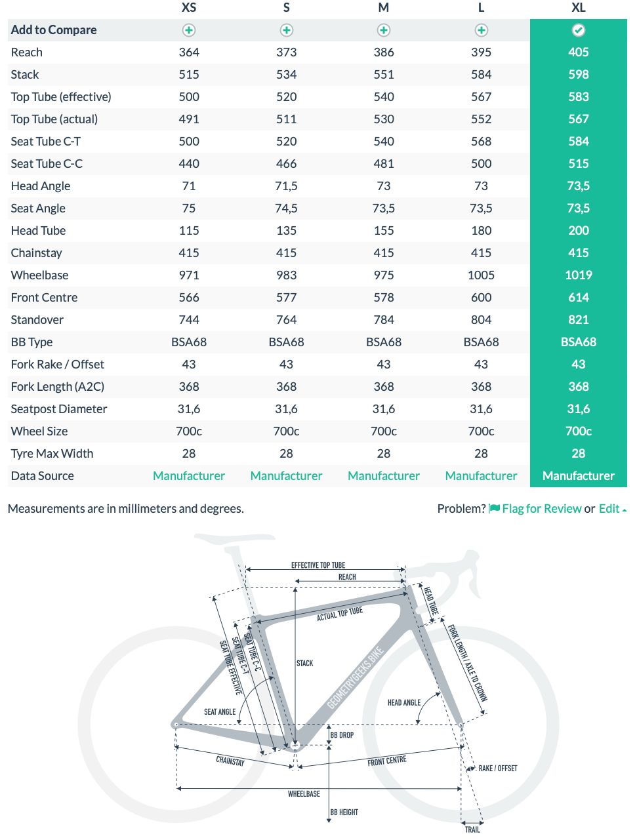Click the Reach row label
This screenshot has width=637, height=840.
27,52
